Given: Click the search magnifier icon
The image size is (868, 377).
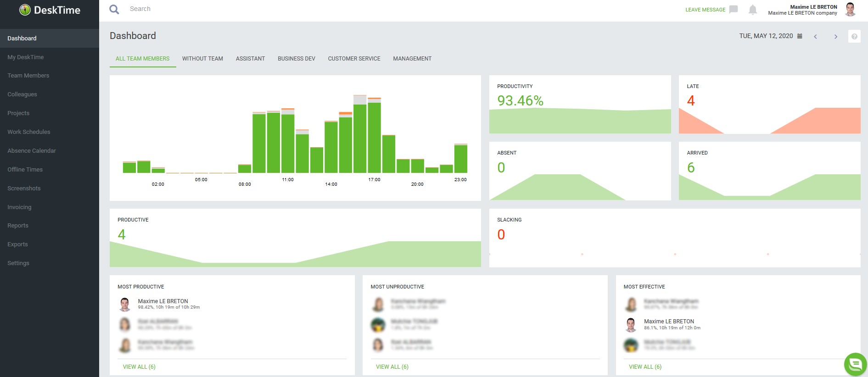Looking at the screenshot, I should point(114,9).
